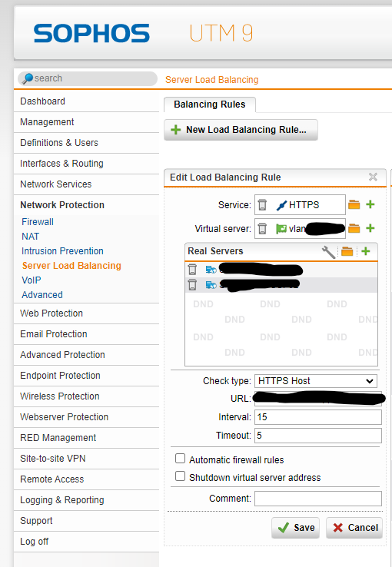Click the HTTPS service object icon
This screenshot has width=392, height=567.
[281, 205]
